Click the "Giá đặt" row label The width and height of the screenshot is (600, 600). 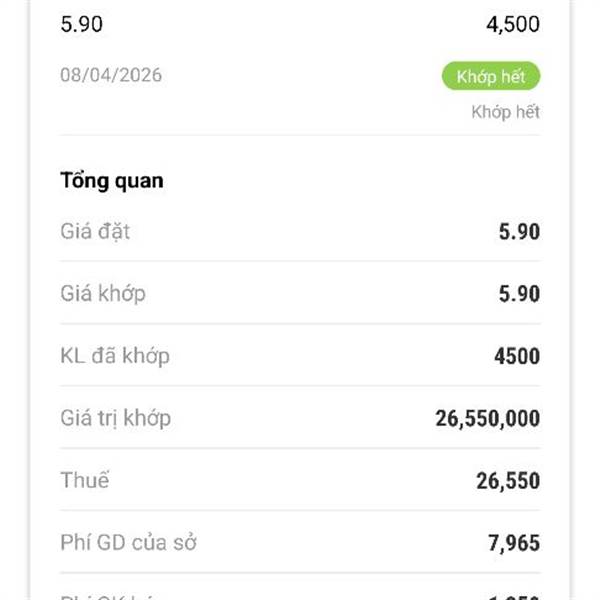tap(95, 232)
